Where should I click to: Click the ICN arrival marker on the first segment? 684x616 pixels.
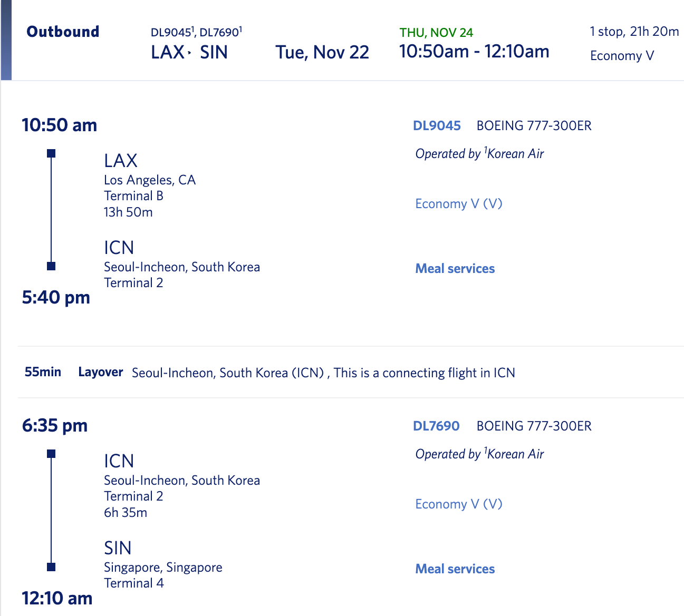(x=51, y=266)
